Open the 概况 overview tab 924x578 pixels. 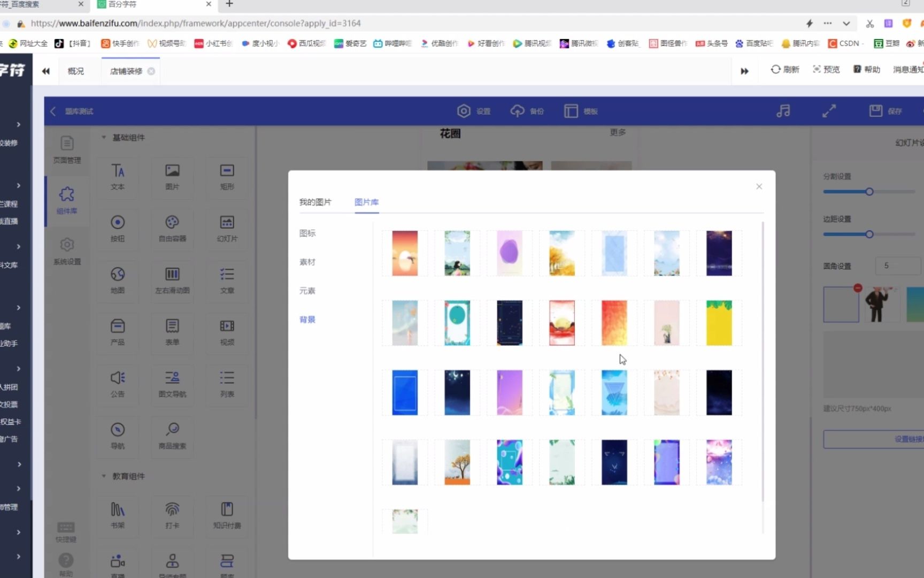(76, 71)
